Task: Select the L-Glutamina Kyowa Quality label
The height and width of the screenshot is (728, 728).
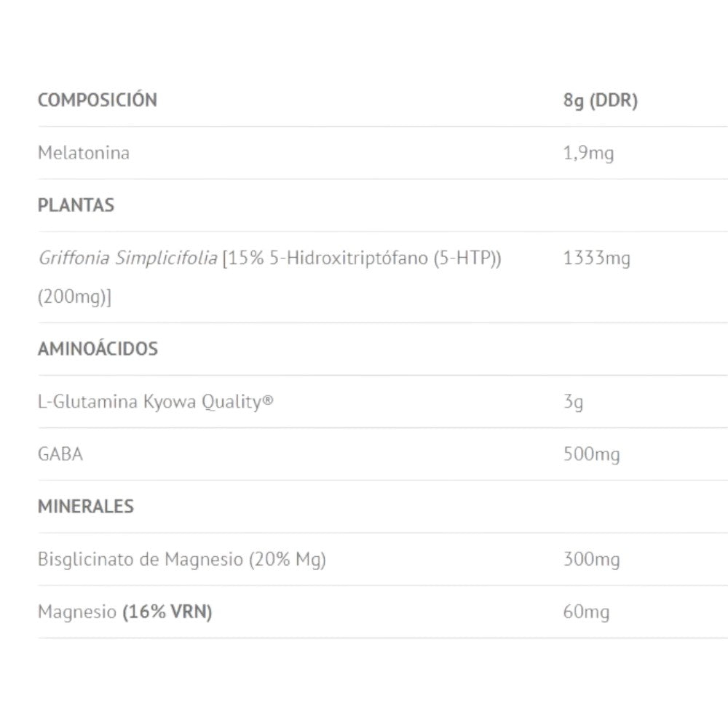Action: [x=155, y=401]
